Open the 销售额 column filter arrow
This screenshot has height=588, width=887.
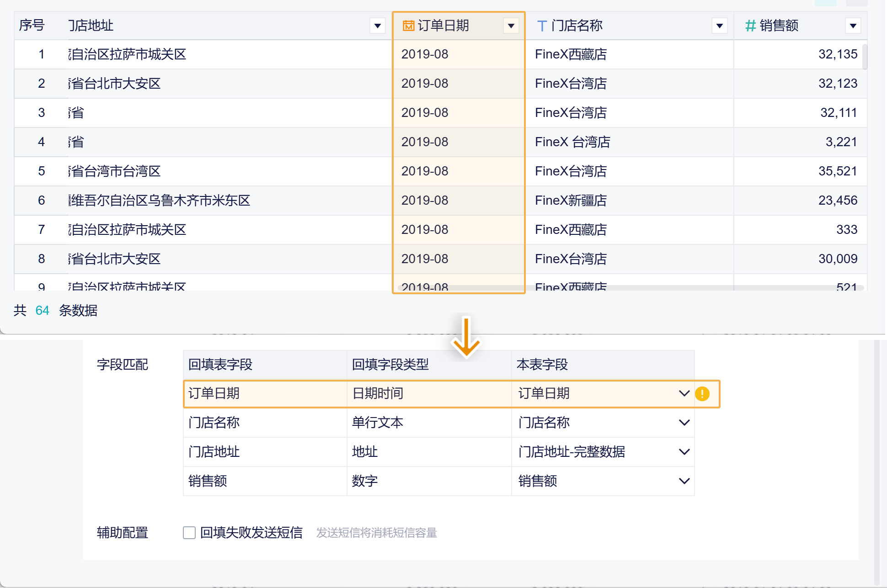[x=853, y=26]
